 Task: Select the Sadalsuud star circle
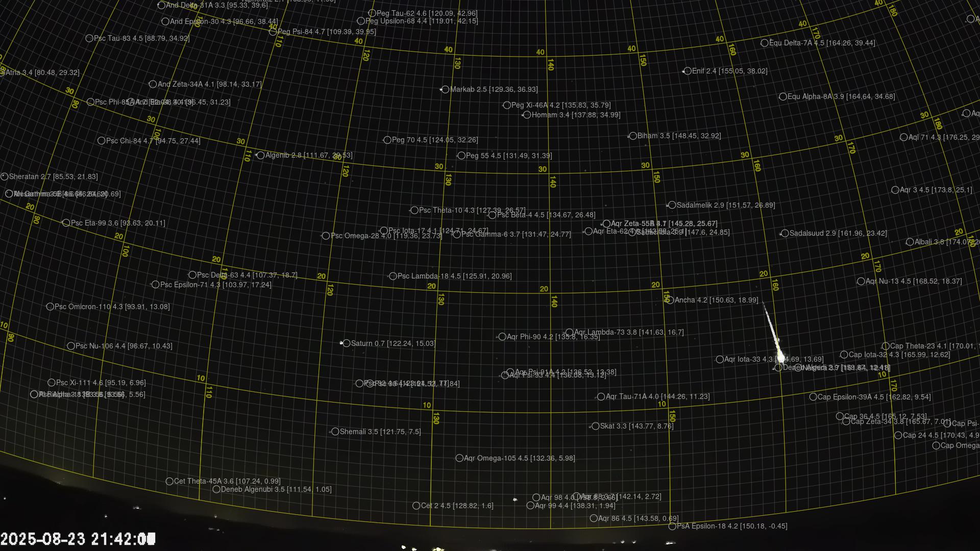click(785, 233)
